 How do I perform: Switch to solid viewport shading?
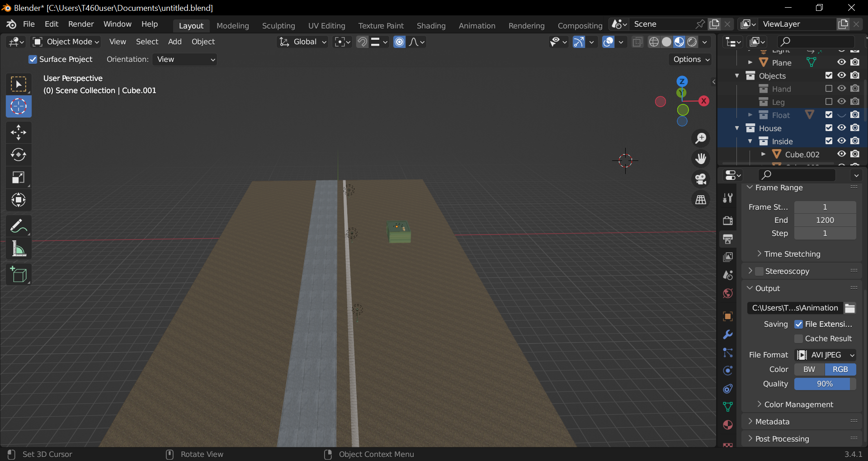click(x=666, y=42)
